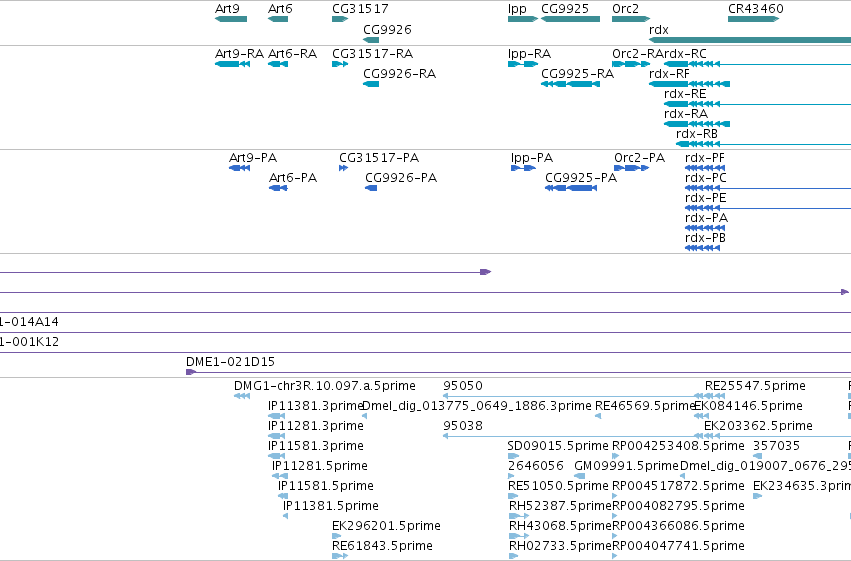Image resolution: width=851 pixels, height=561 pixels.
Task: Click the rdx-RE transcript glyph
Action: [x=758, y=104]
